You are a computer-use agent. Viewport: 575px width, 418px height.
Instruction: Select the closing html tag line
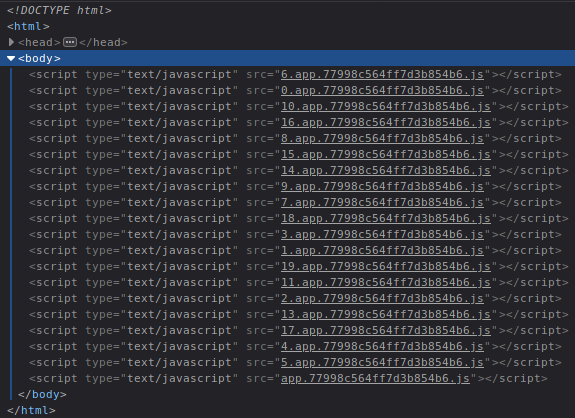click(x=31, y=411)
